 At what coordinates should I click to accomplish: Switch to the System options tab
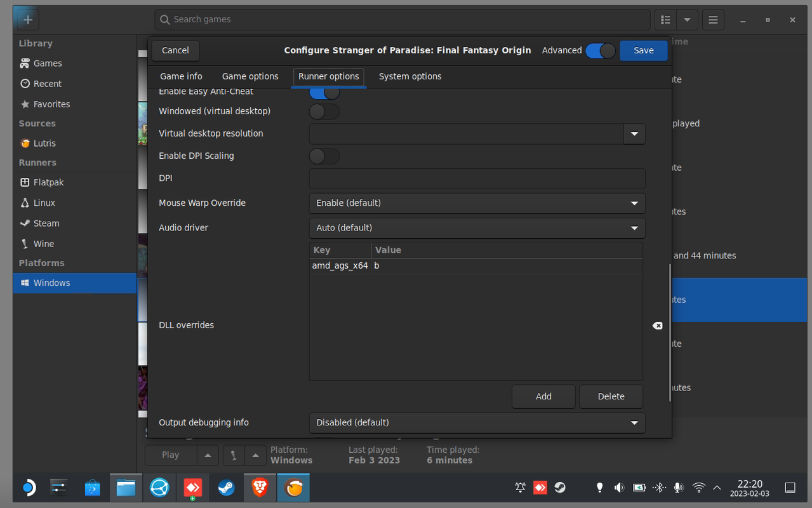pos(410,76)
